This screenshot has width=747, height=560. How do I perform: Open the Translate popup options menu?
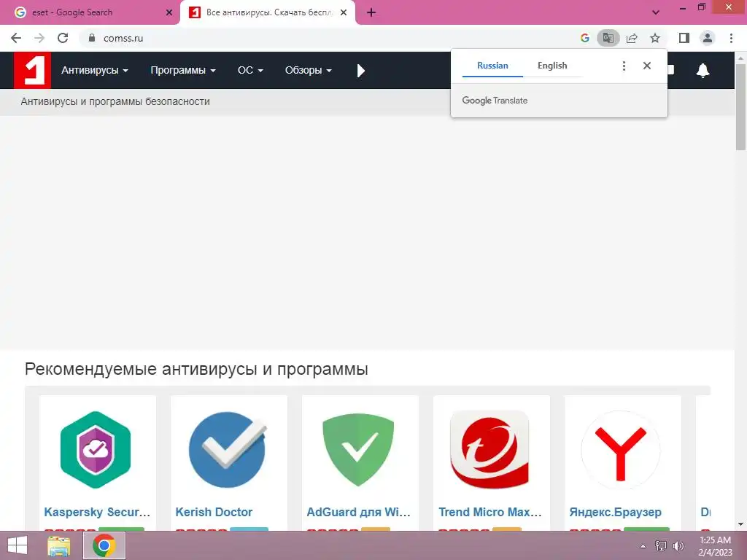[624, 66]
